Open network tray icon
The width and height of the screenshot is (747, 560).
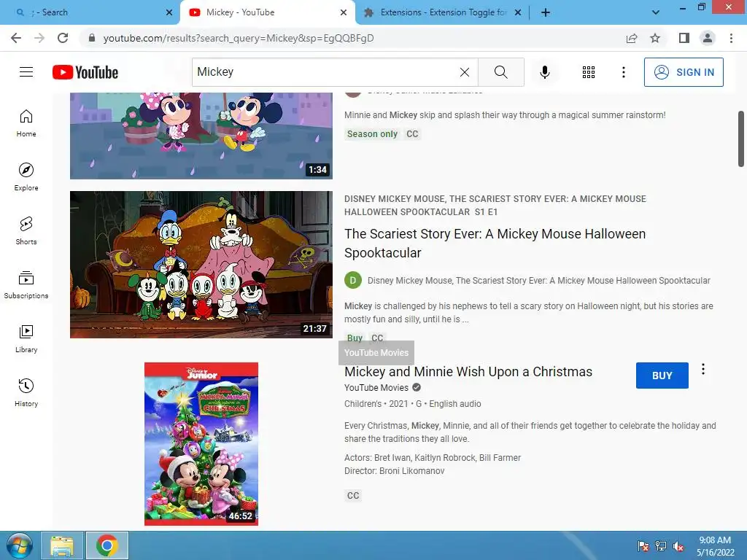coord(661,546)
